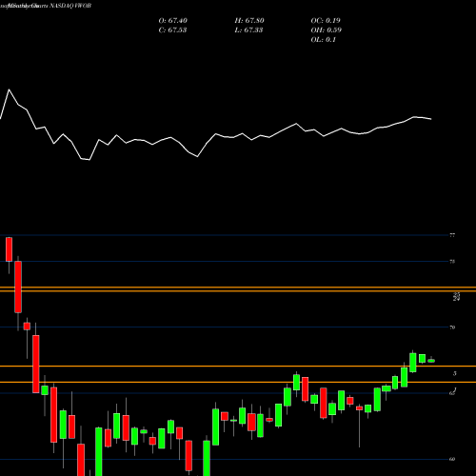Select the high value H: 67.80
This screenshot has height=476, width=476.
coord(249,21)
